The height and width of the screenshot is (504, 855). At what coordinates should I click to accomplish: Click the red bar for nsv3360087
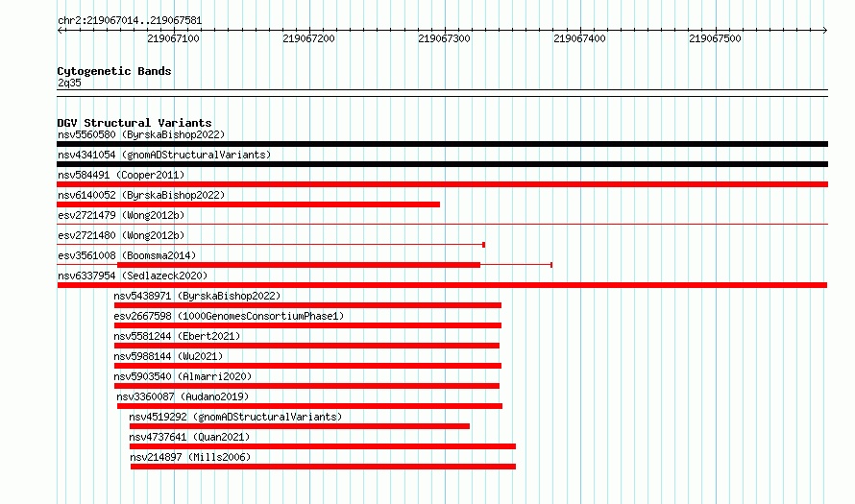pos(309,406)
